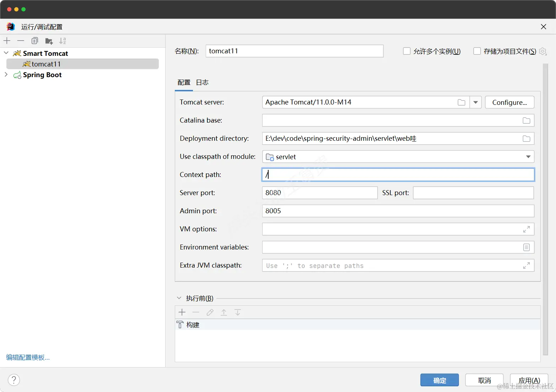Select tomcat11 configuration in tree
This screenshot has height=392, width=556.
coord(82,64)
